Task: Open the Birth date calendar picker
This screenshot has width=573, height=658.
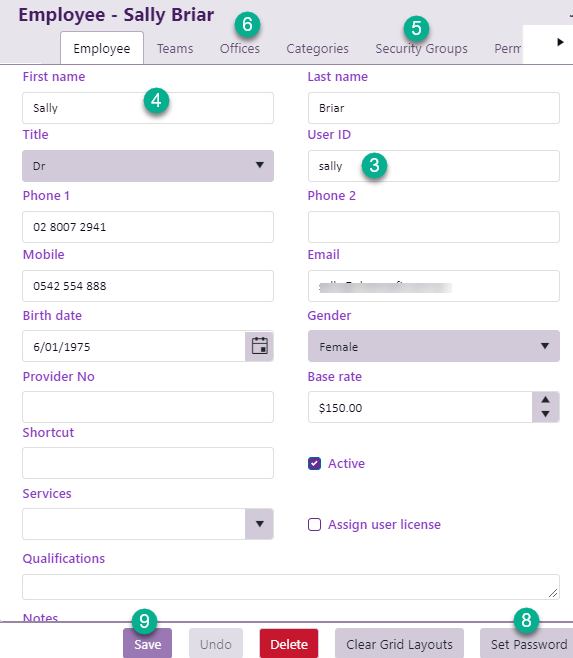Action: tap(259, 346)
